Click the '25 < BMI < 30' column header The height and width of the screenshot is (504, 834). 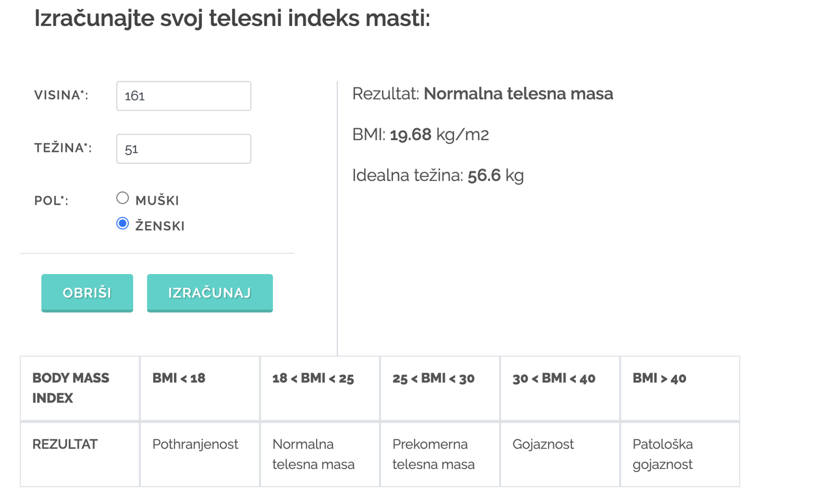coord(433,378)
